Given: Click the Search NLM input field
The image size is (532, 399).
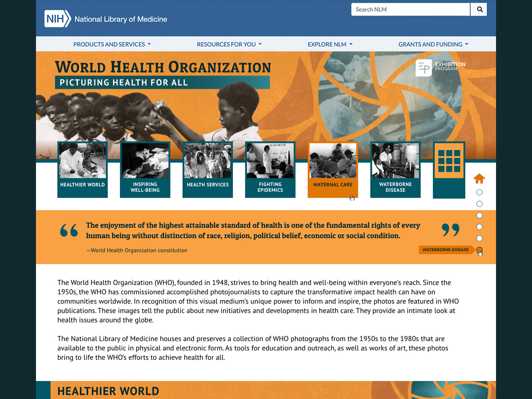Looking at the screenshot, I should tap(411, 9).
